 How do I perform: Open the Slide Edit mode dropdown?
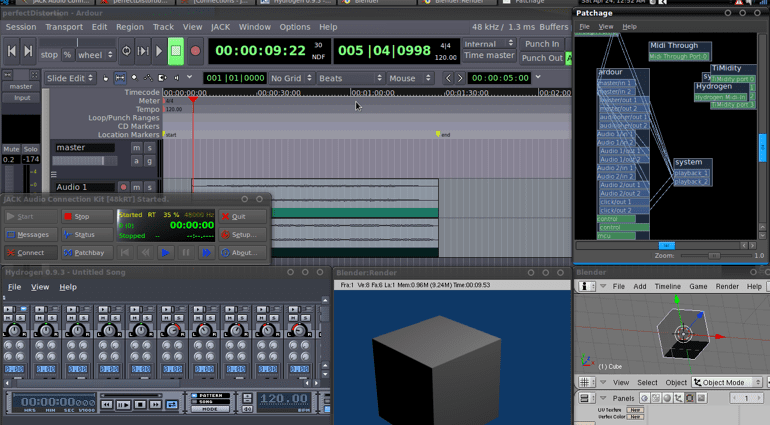(69, 78)
